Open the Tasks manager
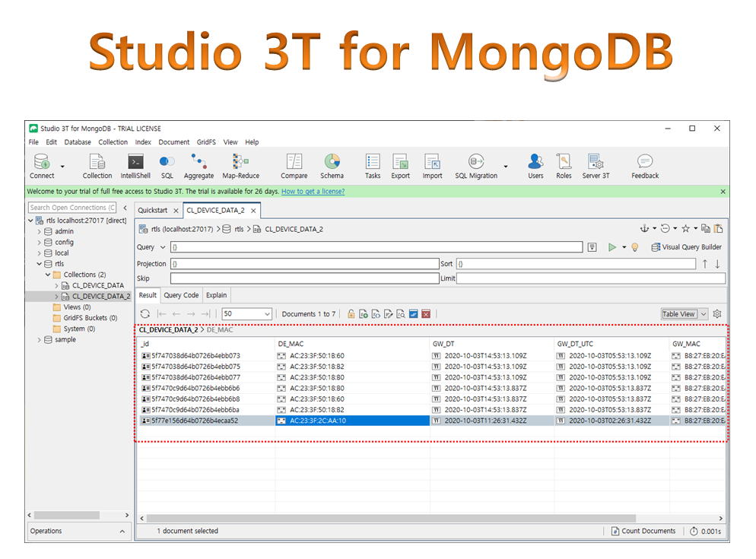 (x=373, y=166)
